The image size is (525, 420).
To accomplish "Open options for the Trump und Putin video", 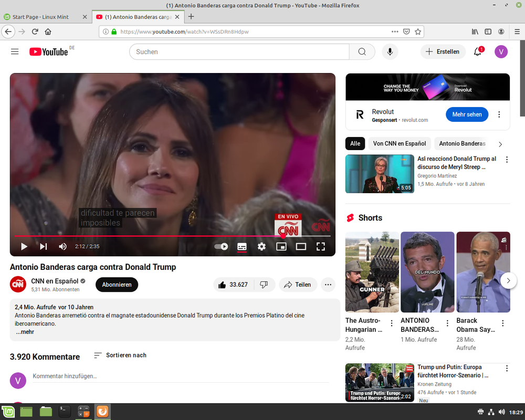I will tap(507, 369).
